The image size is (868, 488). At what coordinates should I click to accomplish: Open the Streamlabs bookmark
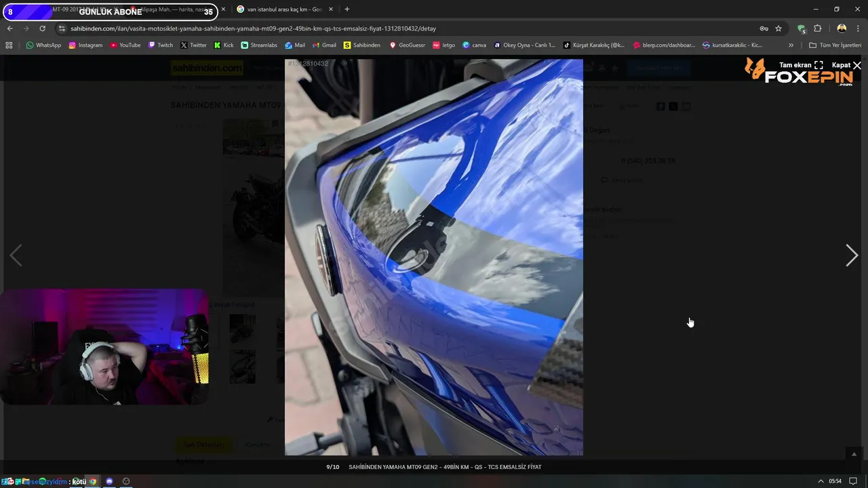click(259, 45)
